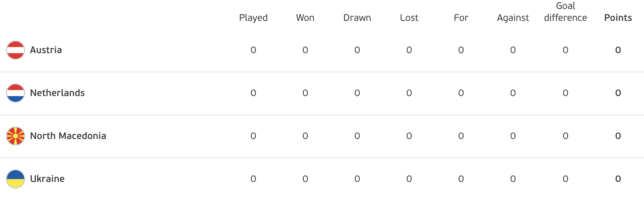Click the Ukraine flag icon
Viewport: 644px width, 207px height.
click(x=16, y=179)
